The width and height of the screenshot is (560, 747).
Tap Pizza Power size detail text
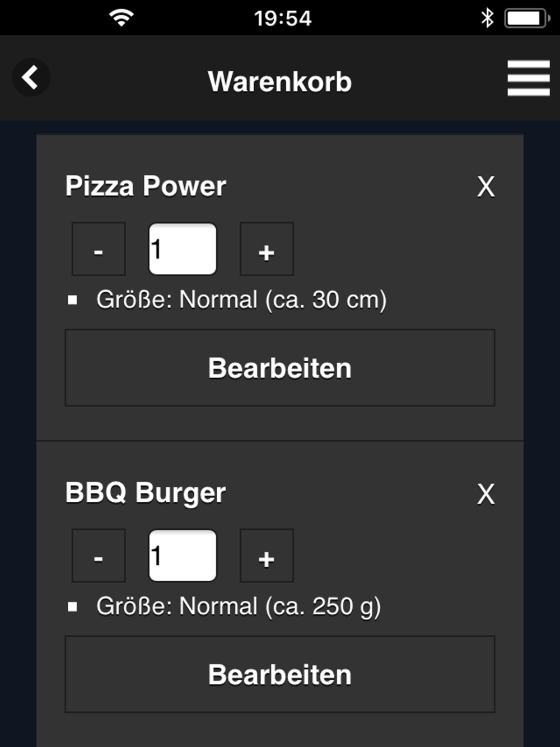241,300
